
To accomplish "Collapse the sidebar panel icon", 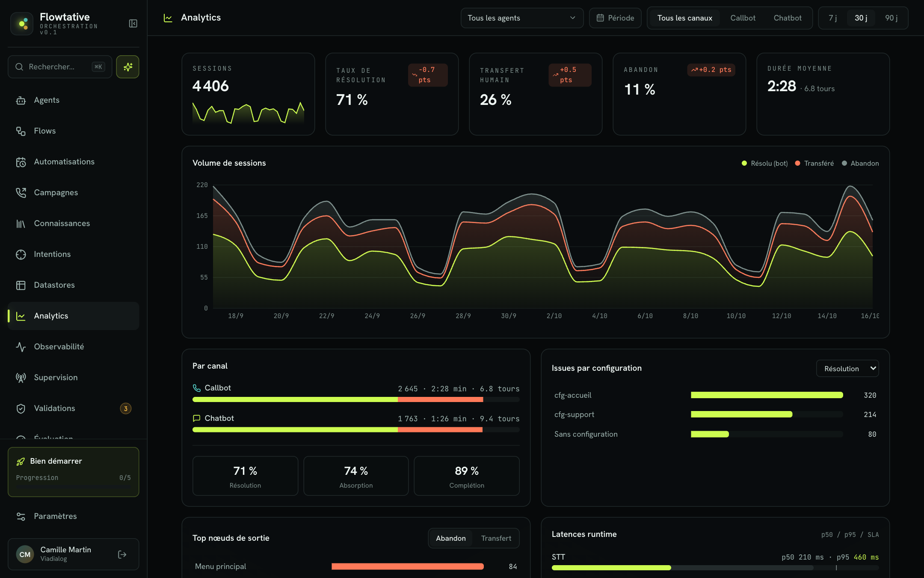I will (133, 24).
